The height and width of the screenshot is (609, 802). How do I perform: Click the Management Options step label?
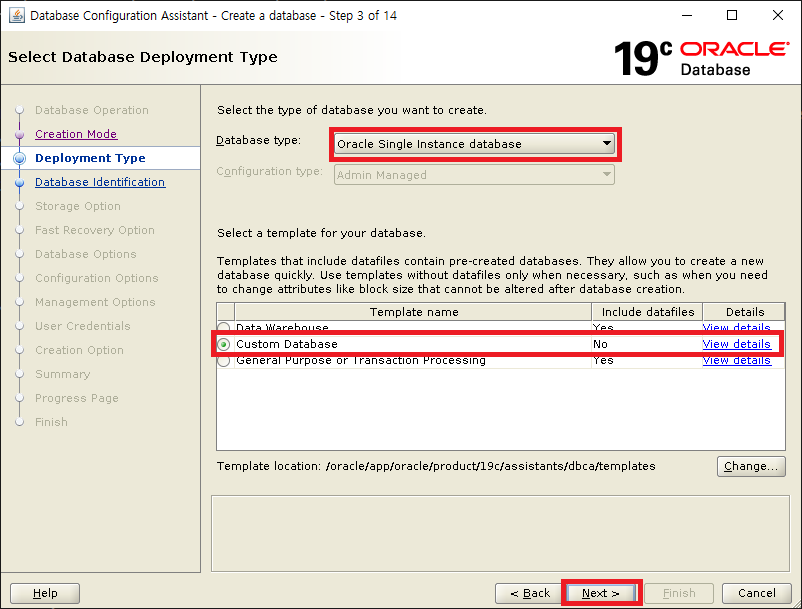(95, 302)
